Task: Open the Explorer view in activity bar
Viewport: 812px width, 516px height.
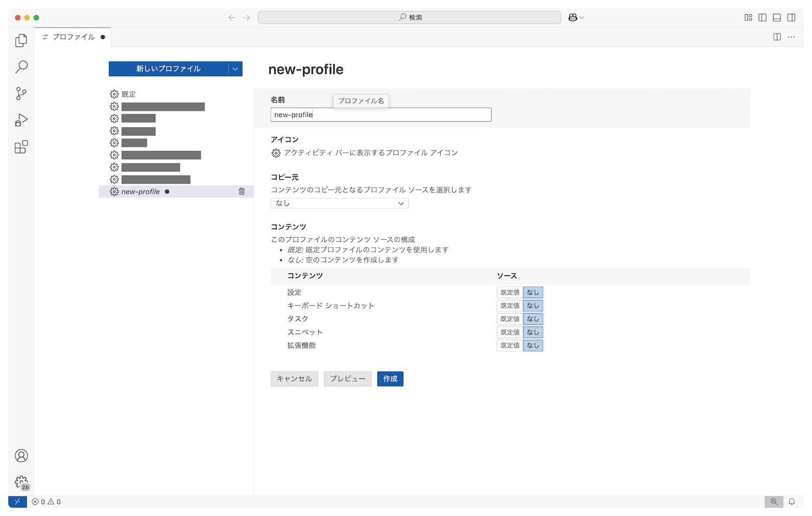Action: [21, 41]
